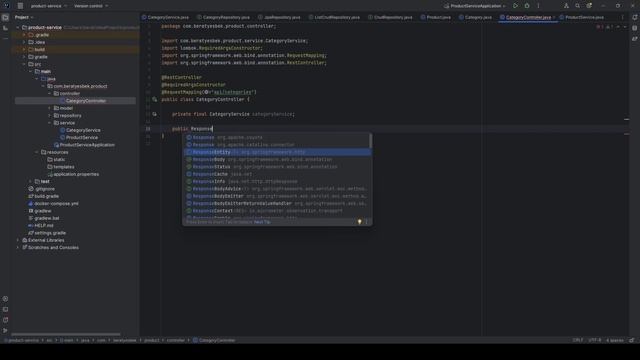
Task: Expand the repository package
Action: (50, 116)
